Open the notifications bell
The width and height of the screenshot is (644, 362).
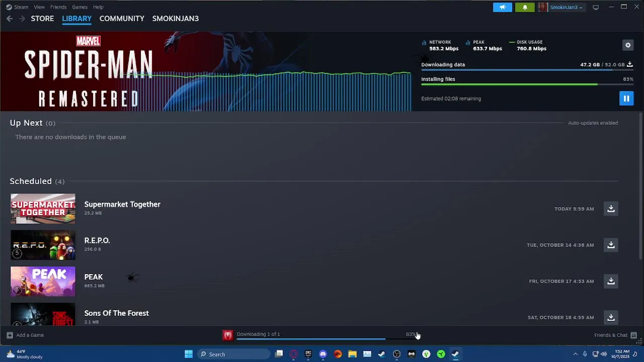point(525,7)
